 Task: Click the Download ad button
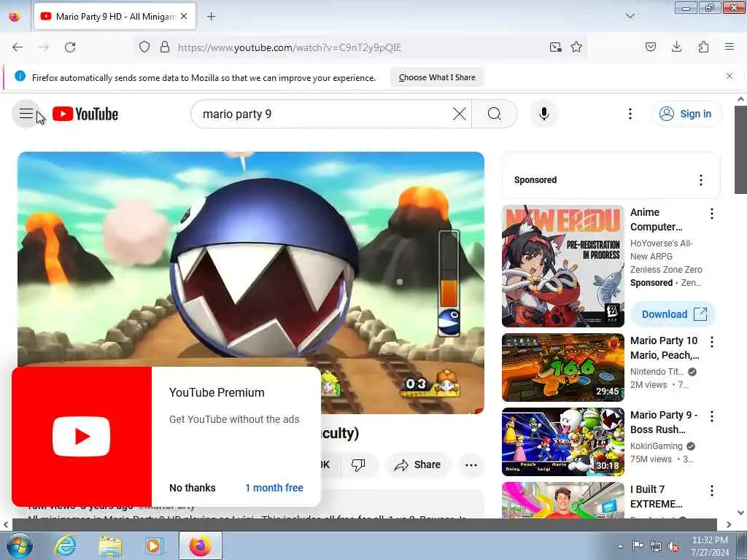pos(673,314)
